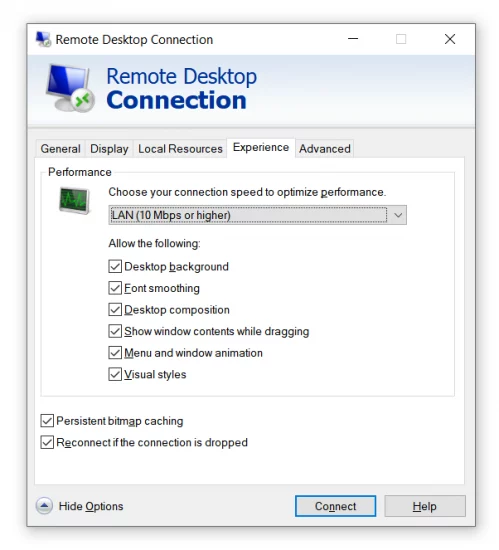
Task: Click the Remote Desktop title bar icon
Action: tap(43, 39)
